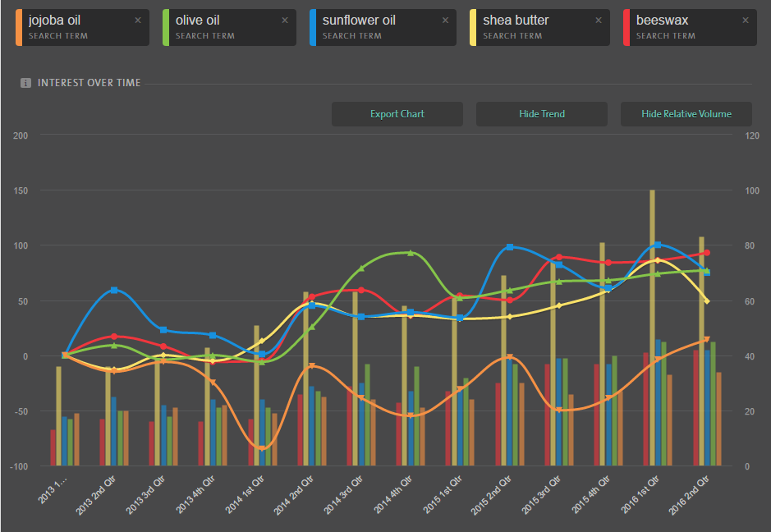Click jojoba oil low point at 2014 1st Qtr
This screenshot has height=532, width=771.
tap(262, 447)
